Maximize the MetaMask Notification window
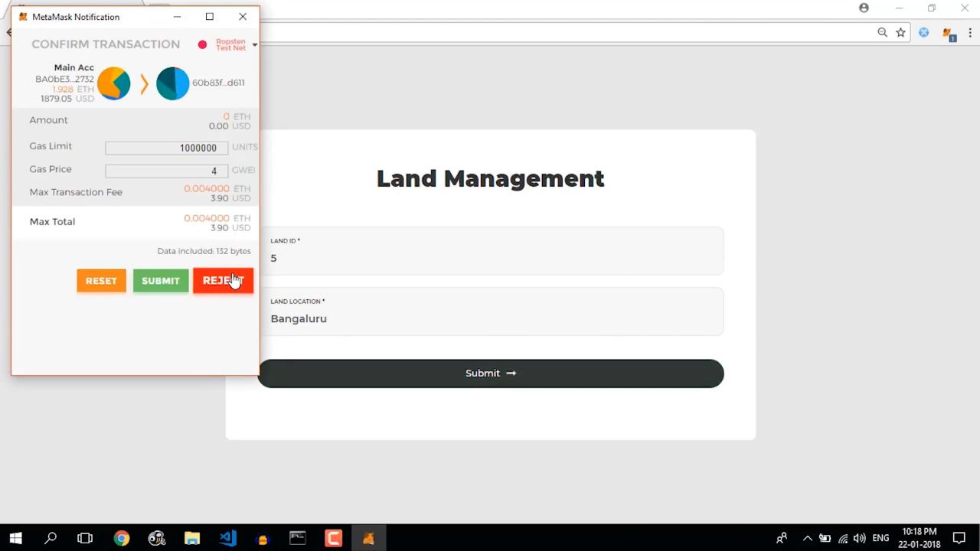The image size is (980, 551). click(x=209, y=17)
